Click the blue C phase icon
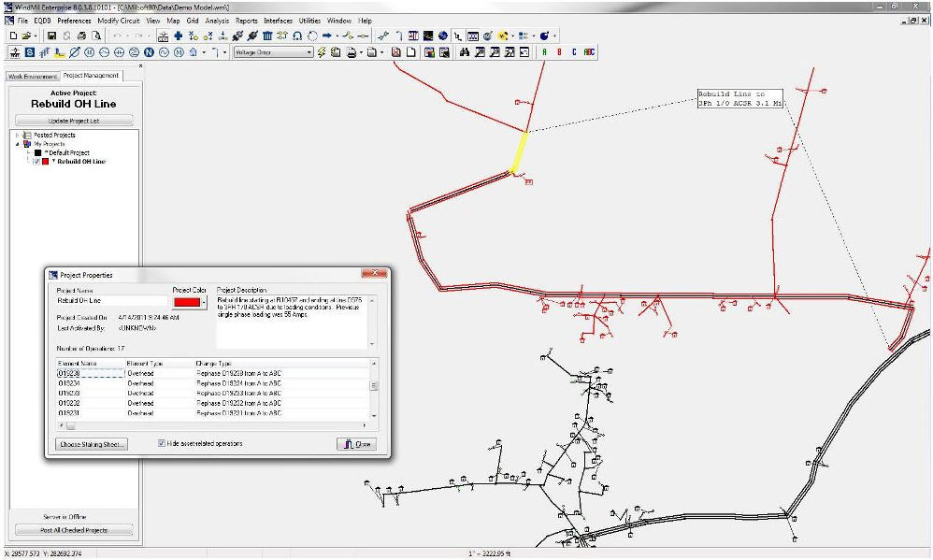933x560 pixels. 574,52
